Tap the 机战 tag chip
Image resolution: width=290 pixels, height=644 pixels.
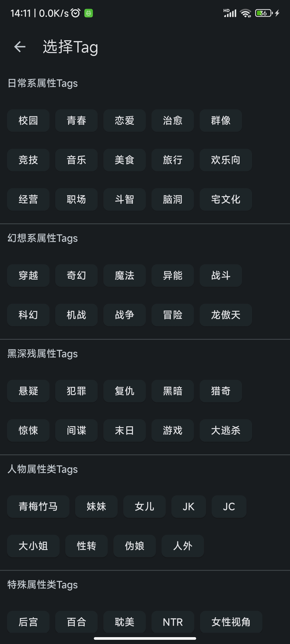click(x=76, y=315)
